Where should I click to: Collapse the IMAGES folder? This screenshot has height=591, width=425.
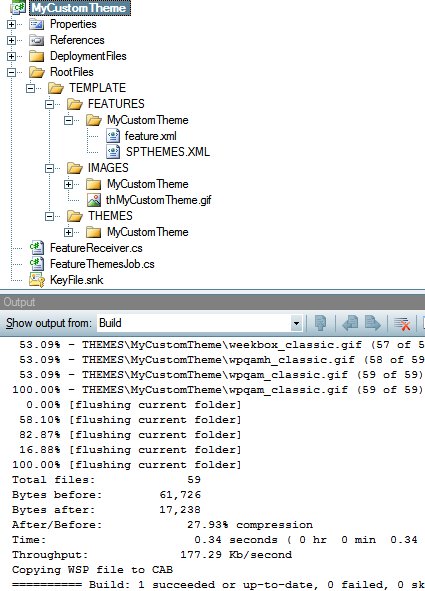click(x=49, y=168)
